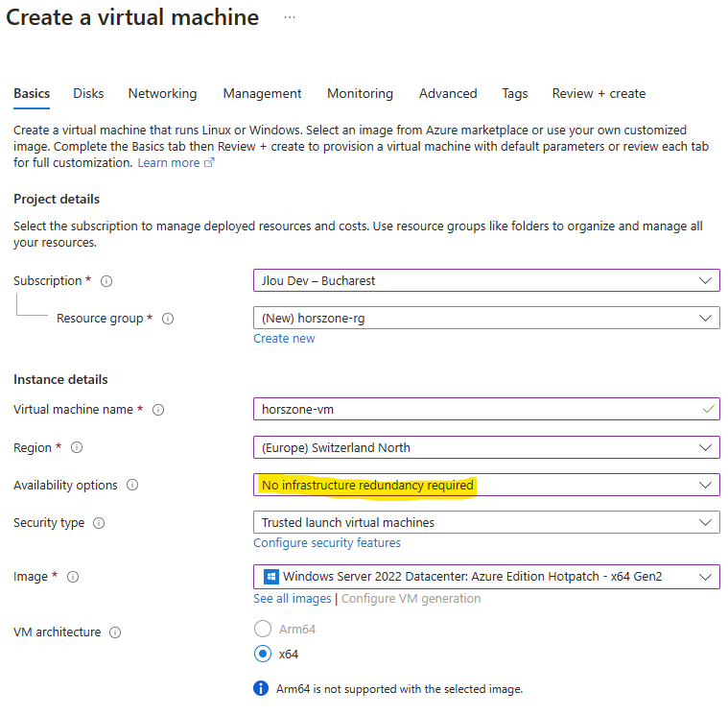Click Configure security features link
This screenshot has height=715, width=728.
pyautogui.click(x=327, y=543)
